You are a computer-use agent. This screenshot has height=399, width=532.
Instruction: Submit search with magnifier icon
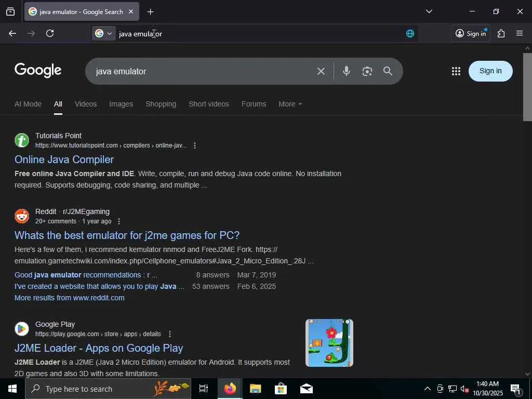(388, 71)
